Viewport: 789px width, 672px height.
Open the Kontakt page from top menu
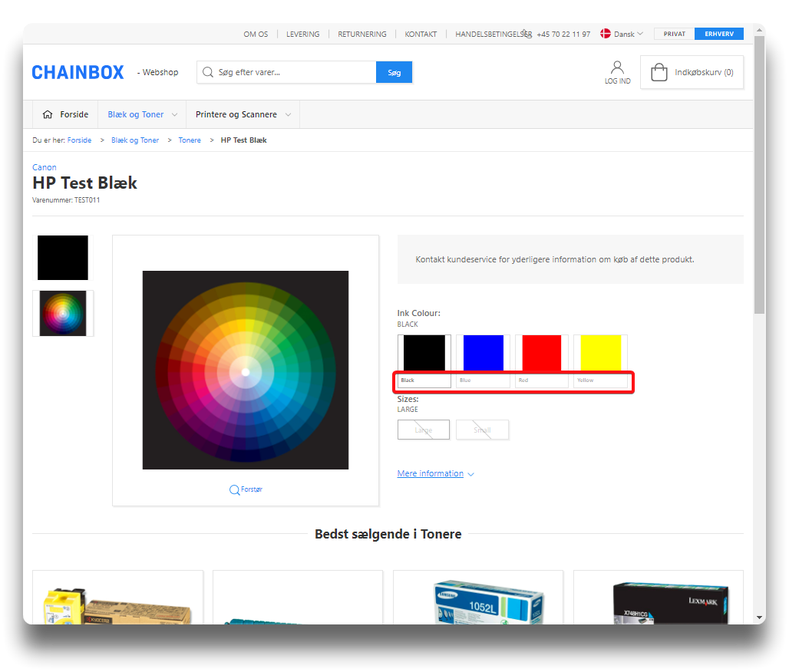point(421,34)
